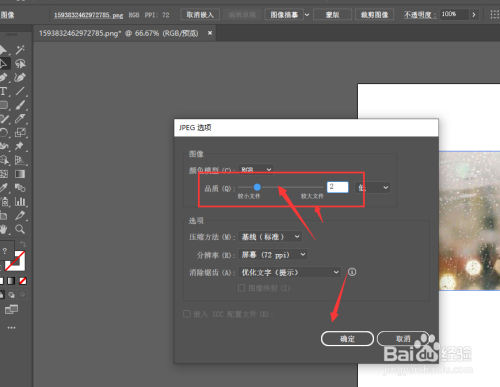The width and height of the screenshot is (500, 387).
Task: Click the swap fill and stroke arrow
Action: [x=23, y=244]
